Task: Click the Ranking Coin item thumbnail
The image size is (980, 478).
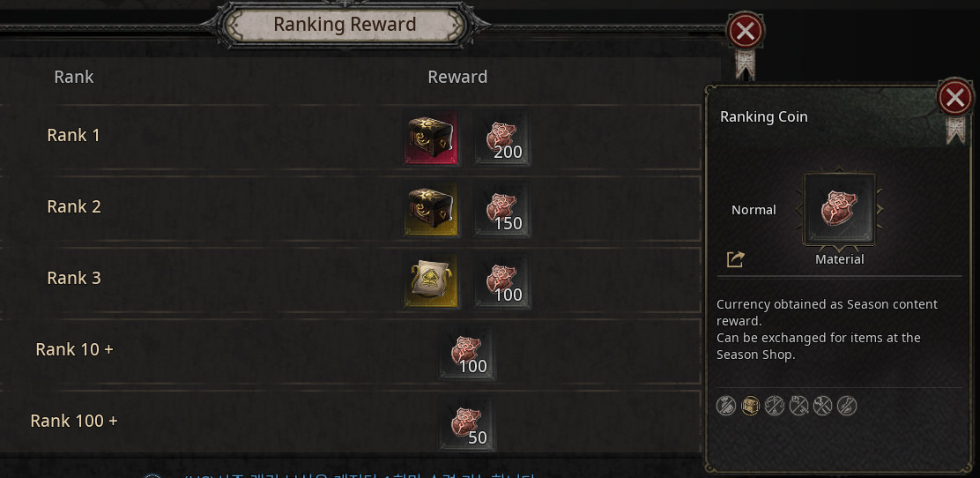Action: pyautogui.click(x=839, y=209)
